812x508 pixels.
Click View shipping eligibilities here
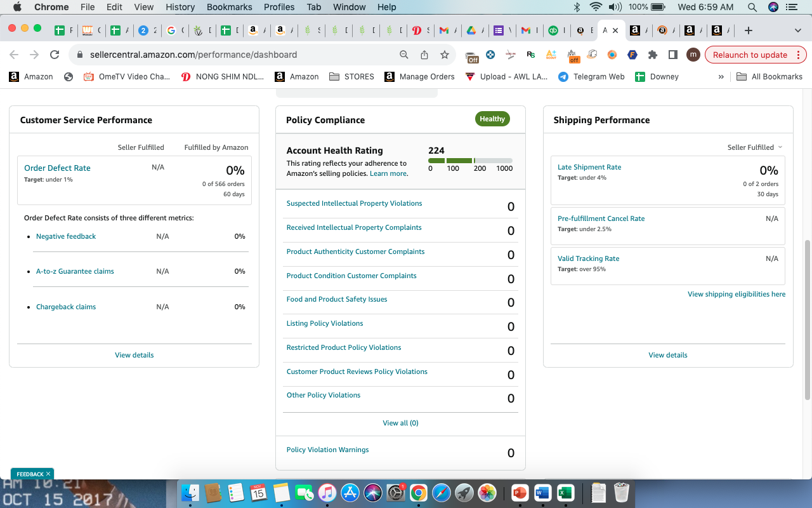tap(737, 294)
